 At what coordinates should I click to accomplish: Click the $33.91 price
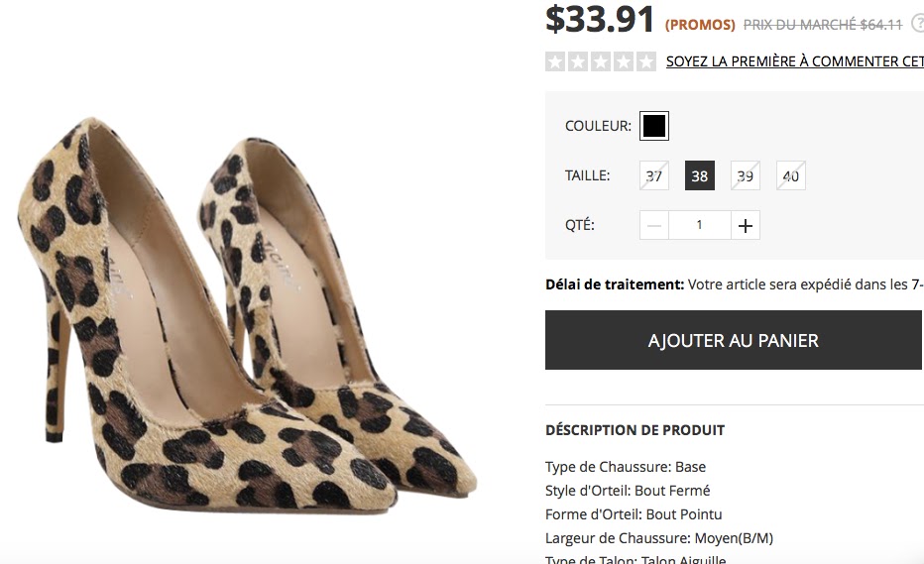(601, 19)
